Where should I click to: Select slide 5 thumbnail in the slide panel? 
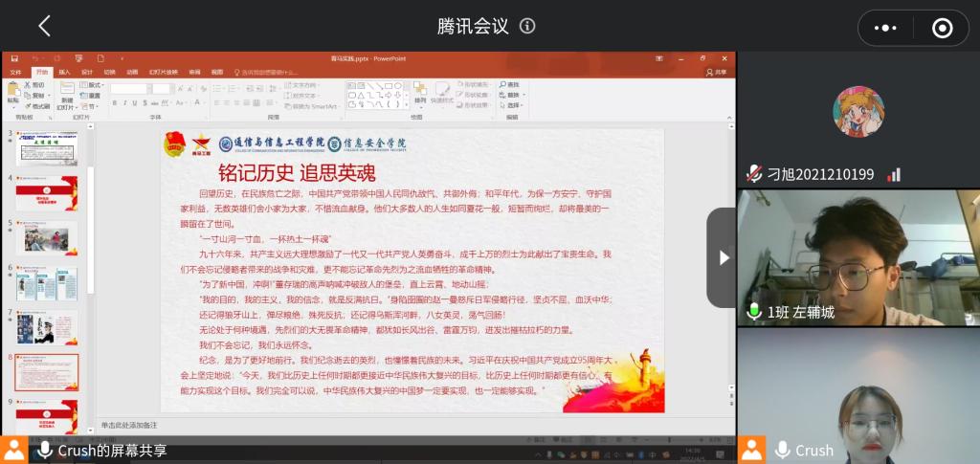tap(47, 236)
